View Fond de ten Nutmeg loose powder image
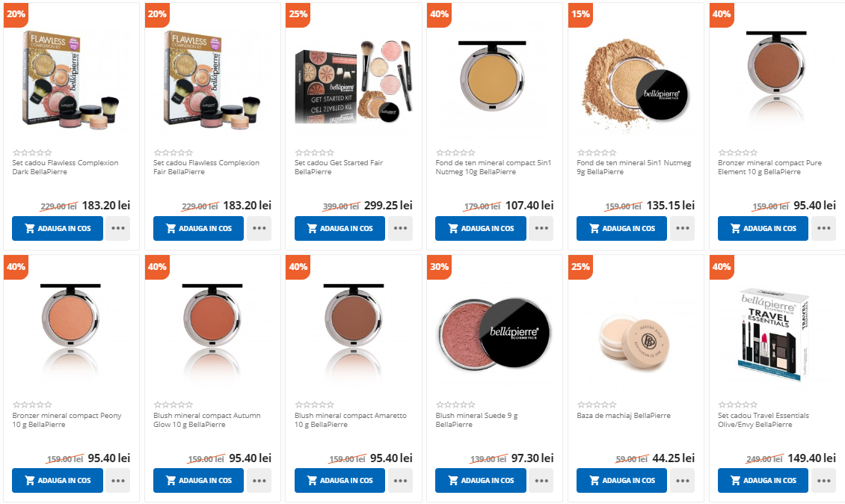845x504 pixels. point(635,84)
